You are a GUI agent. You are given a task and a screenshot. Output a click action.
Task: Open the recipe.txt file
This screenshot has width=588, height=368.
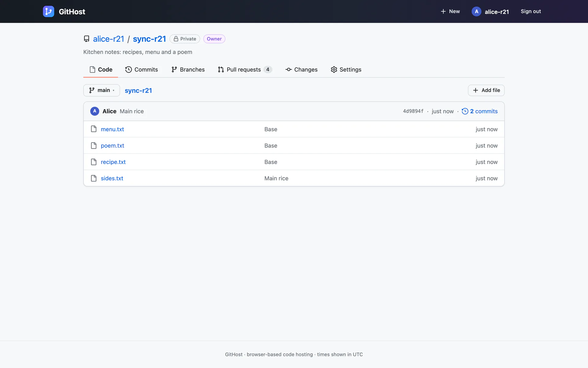pyautogui.click(x=113, y=162)
